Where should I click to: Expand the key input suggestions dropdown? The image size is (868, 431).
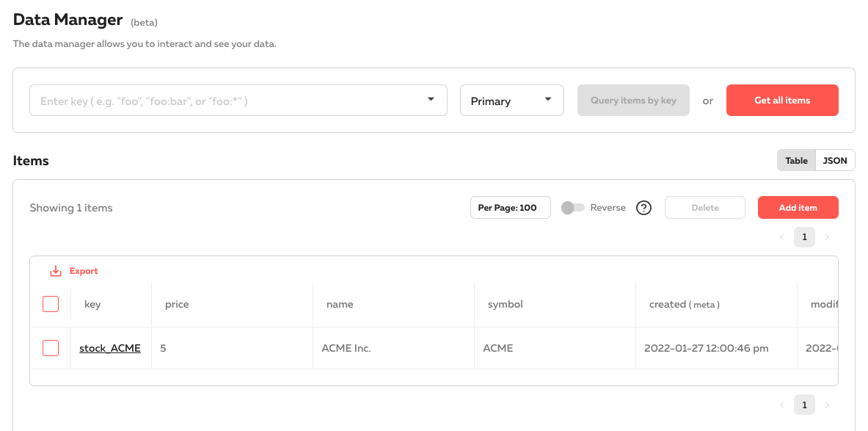click(x=430, y=100)
